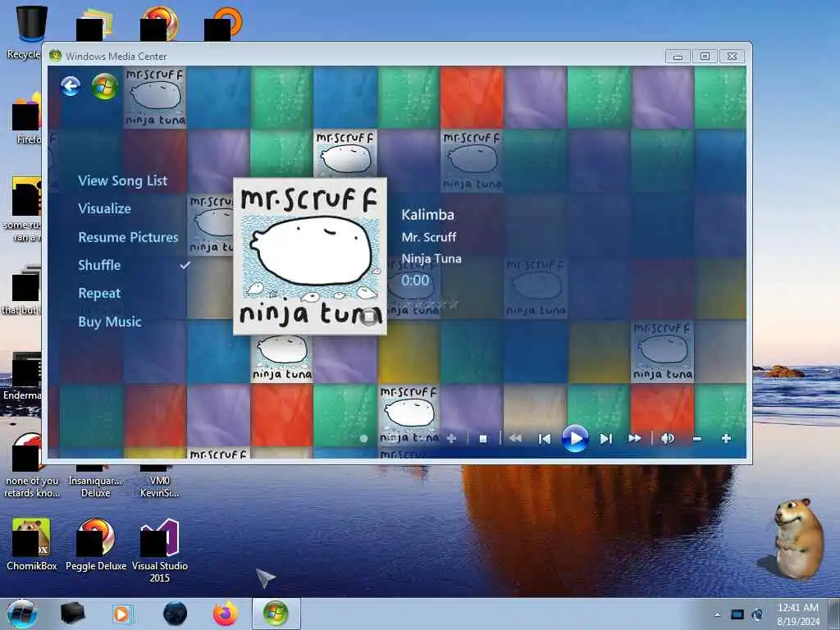
Task: Raise volume with the plus button
Action: click(x=726, y=439)
